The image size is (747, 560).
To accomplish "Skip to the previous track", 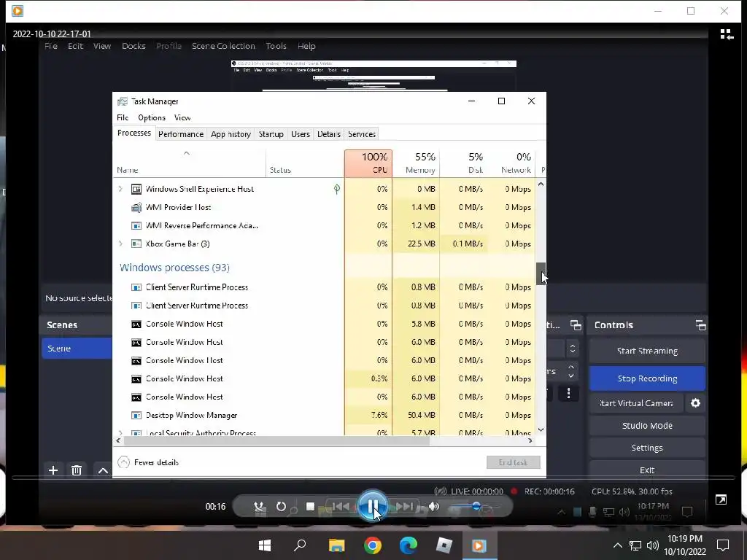I will click(x=340, y=506).
